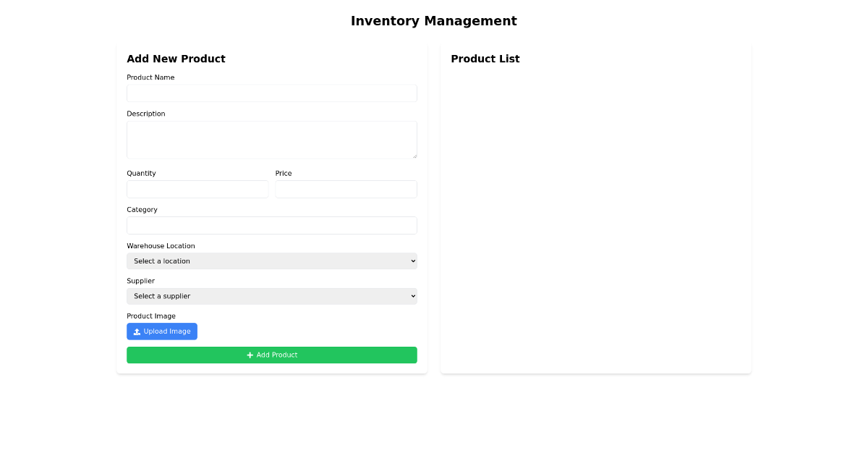This screenshot has width=868, height=456.
Task: Click the 'Add New Product' heading
Action: tap(176, 59)
